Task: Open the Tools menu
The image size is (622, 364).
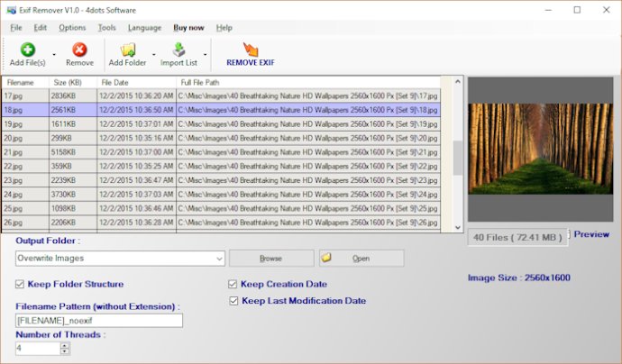Action: (106, 28)
